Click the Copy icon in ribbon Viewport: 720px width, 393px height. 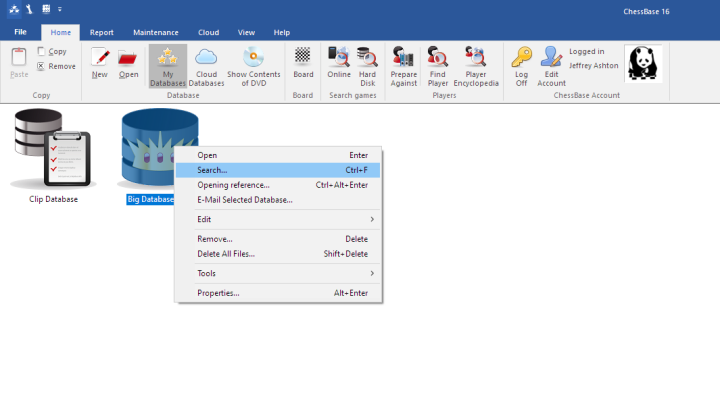tap(41, 51)
